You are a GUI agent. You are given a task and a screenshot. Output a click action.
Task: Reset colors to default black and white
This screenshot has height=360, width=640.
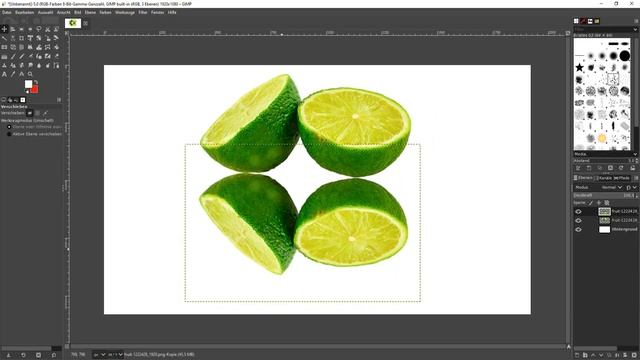27,92
